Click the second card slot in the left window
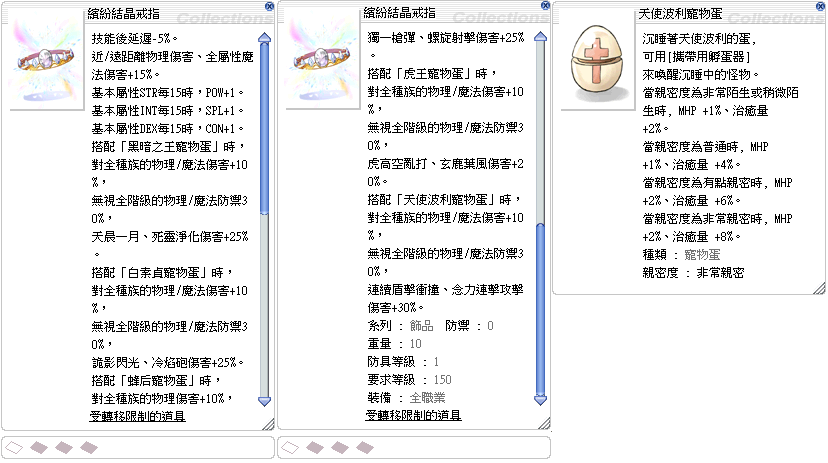828x463 pixels. coord(39,447)
